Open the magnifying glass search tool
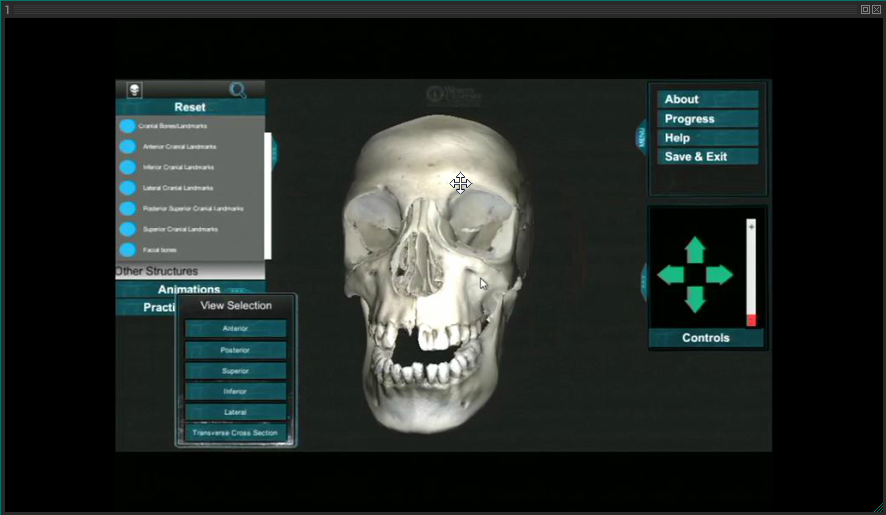886x515 pixels. [x=238, y=90]
